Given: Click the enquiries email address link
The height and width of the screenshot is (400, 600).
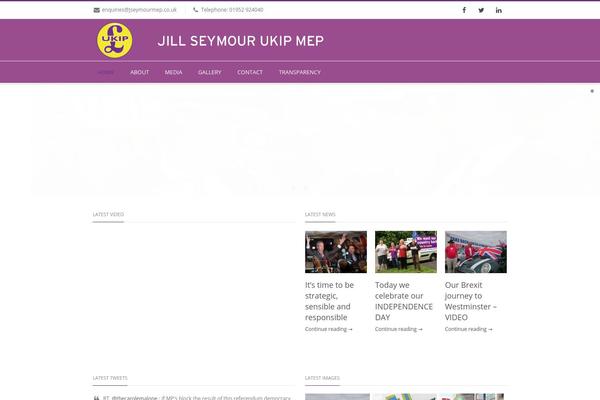Looking at the screenshot, I should [139, 10].
